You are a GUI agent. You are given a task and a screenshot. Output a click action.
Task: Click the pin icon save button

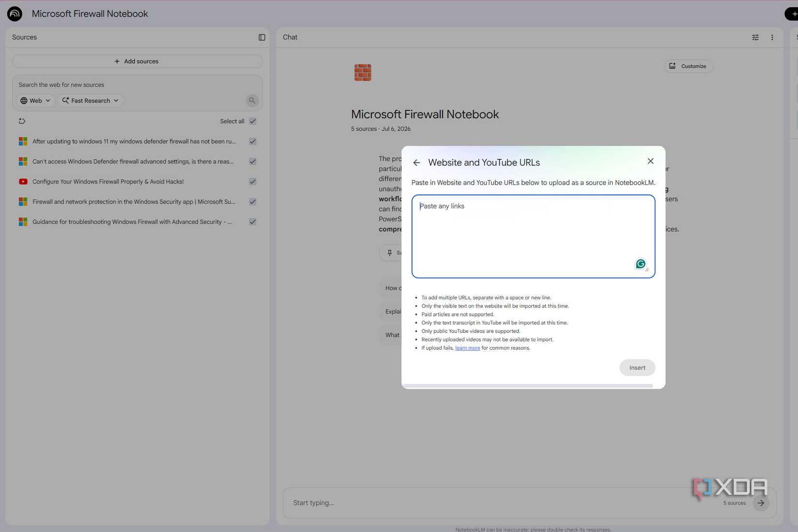tap(390, 252)
